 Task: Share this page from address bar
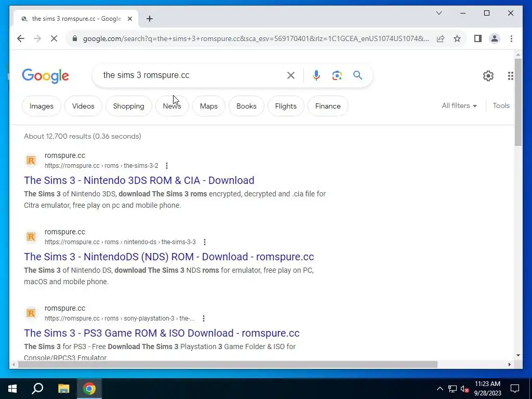point(441,38)
